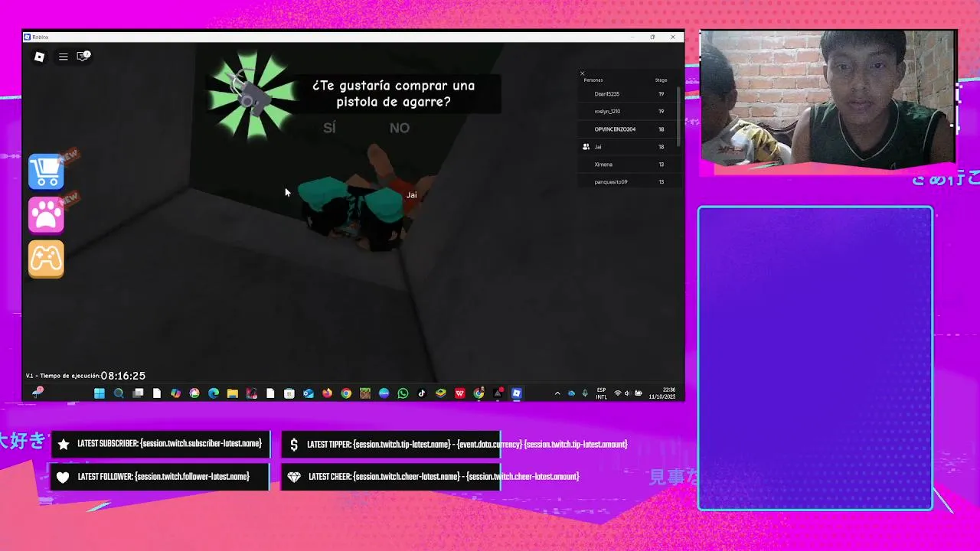Switch to Roblox taskbar icon
Image resolution: width=980 pixels, height=551 pixels.
pyautogui.click(x=517, y=393)
